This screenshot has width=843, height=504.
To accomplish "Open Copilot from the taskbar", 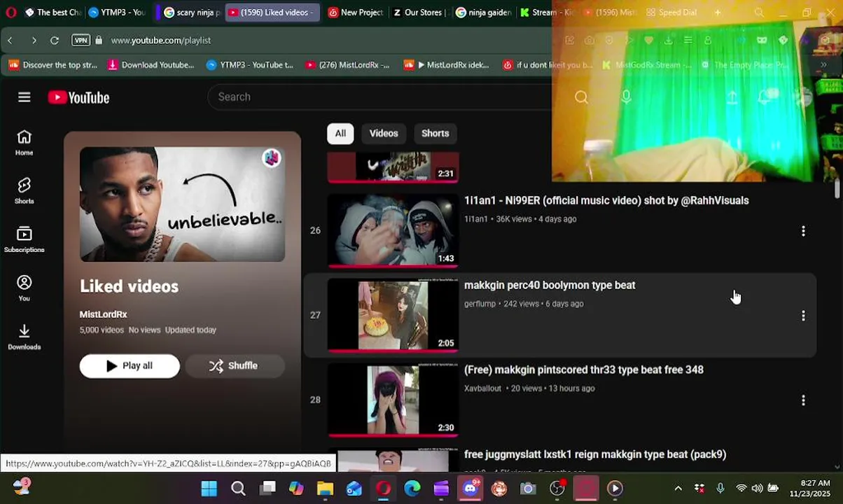I will pyautogui.click(x=296, y=489).
